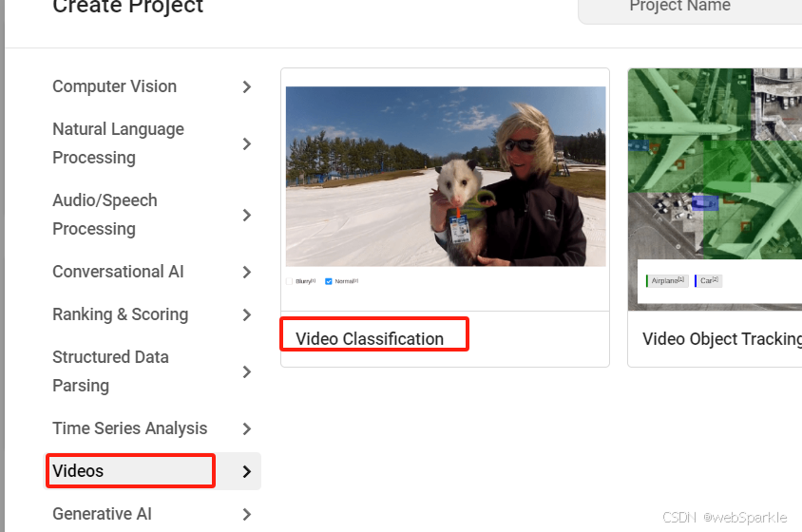Image resolution: width=802 pixels, height=532 pixels.
Task: Click the chevron next to Videos
Action: point(246,471)
